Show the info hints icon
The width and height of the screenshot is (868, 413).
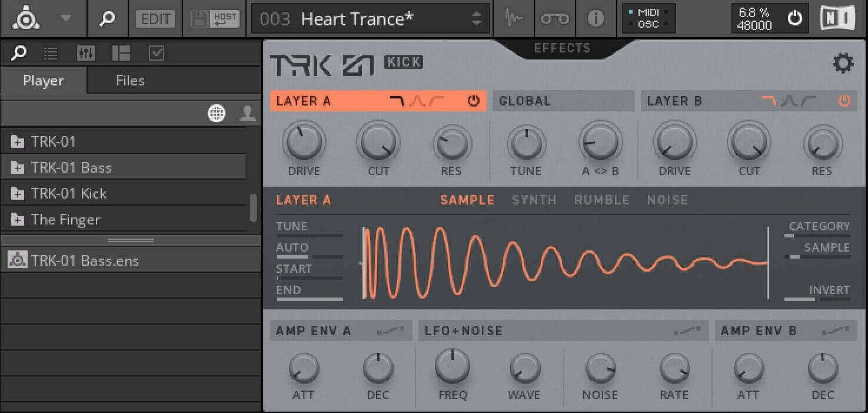coord(596,19)
